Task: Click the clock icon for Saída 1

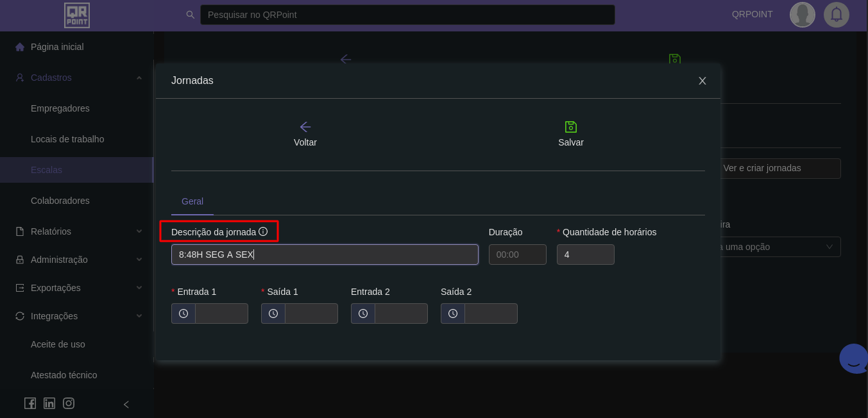Action: point(273,313)
